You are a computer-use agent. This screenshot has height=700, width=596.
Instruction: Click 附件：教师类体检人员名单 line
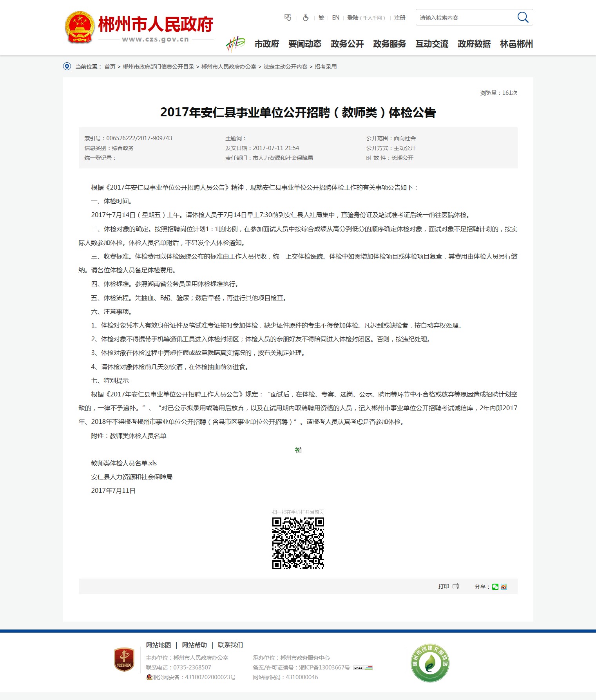(x=129, y=436)
